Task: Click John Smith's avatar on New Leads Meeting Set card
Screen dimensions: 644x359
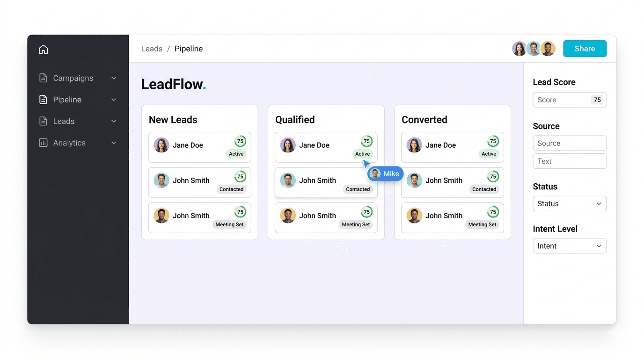Action: [x=161, y=215]
